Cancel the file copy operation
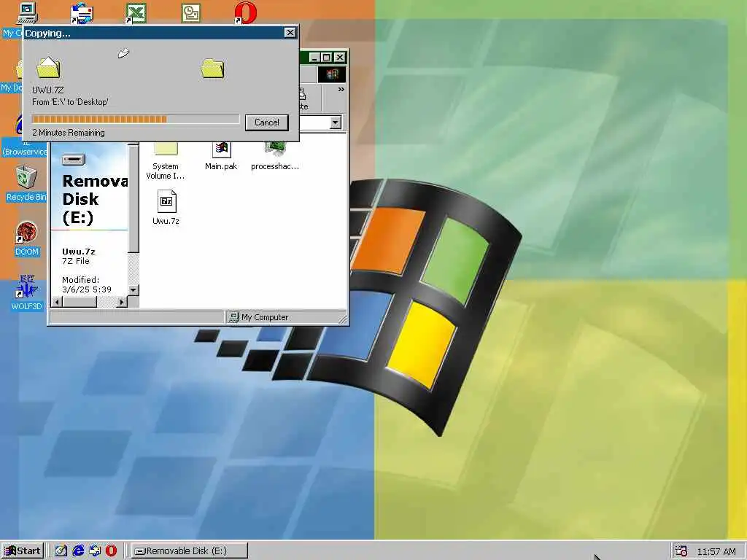This screenshot has height=560, width=747. pyautogui.click(x=267, y=122)
